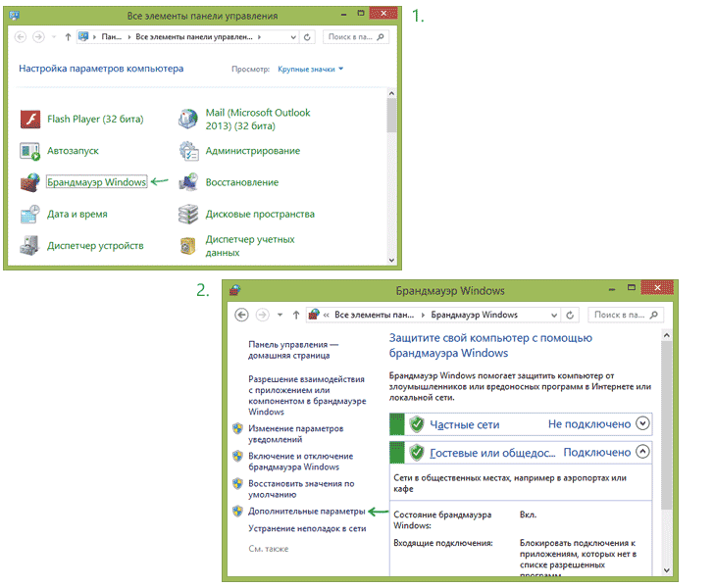Refresh the Control Panel window
Image resolution: width=714 pixels, height=588 pixels.
(x=307, y=37)
